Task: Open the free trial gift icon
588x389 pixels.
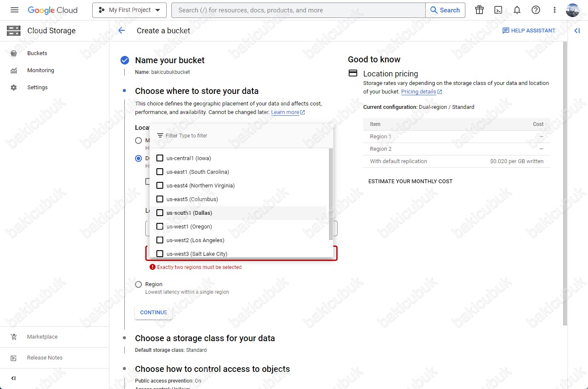Action: (479, 10)
